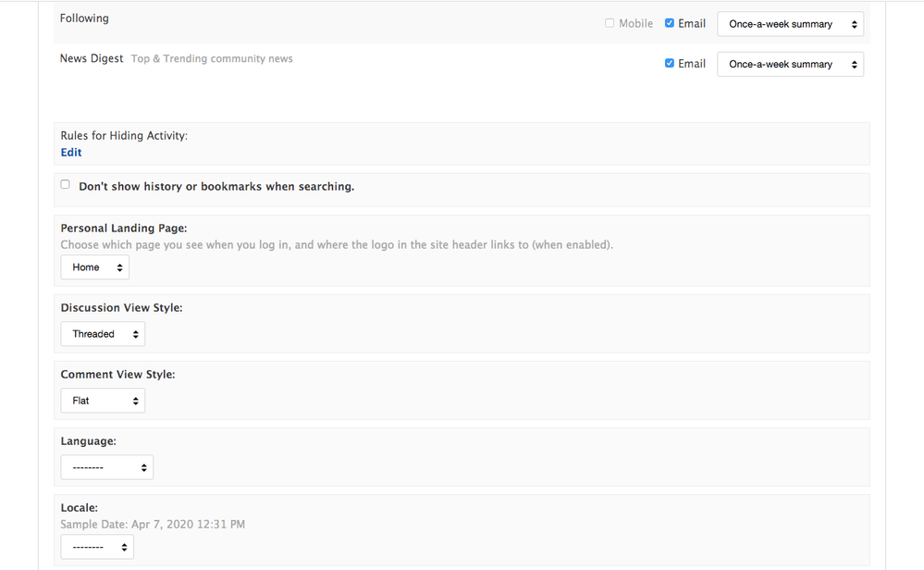
Task: Click the "Don't show history or bookmarks" label text
Action: [x=216, y=187]
